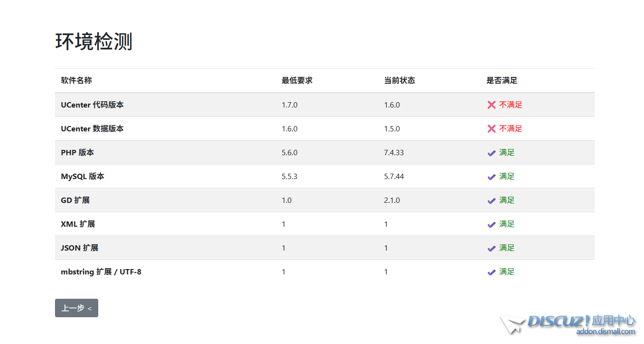
Task: Click the red X icon for UCenter 代码版本
Action: (491, 105)
